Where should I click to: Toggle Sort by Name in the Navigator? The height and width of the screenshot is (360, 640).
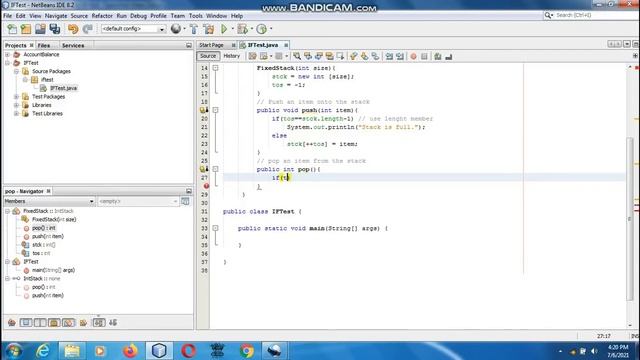click(x=99, y=323)
